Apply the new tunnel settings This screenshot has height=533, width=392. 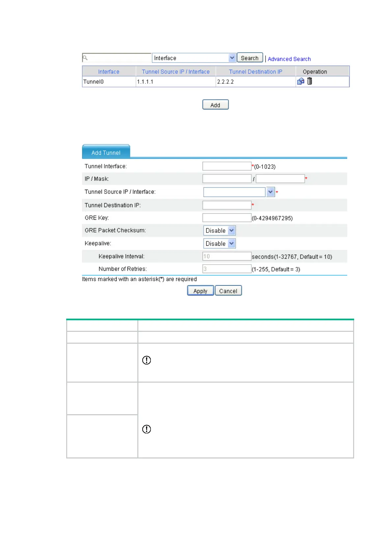point(200,291)
